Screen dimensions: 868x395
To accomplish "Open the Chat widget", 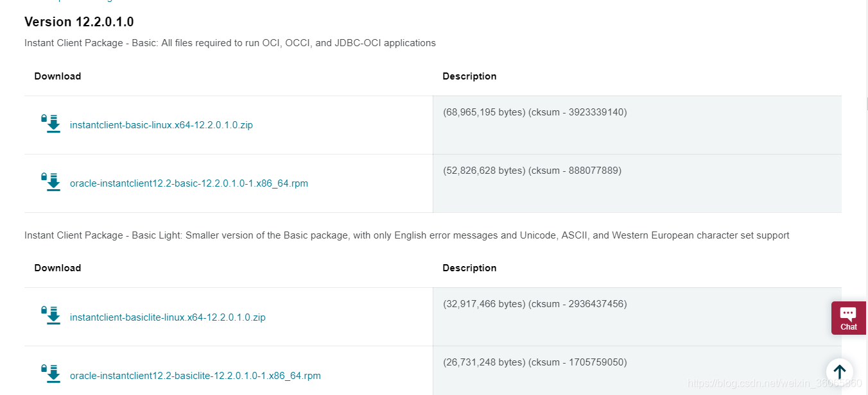I will click(x=849, y=318).
